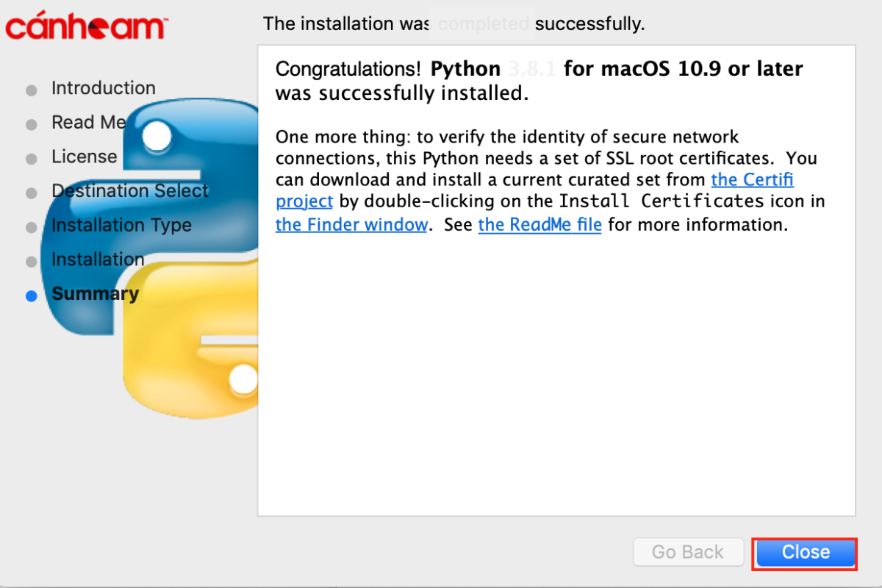Open the ReadMe file link
The height and width of the screenshot is (588, 882).
pyautogui.click(x=539, y=225)
